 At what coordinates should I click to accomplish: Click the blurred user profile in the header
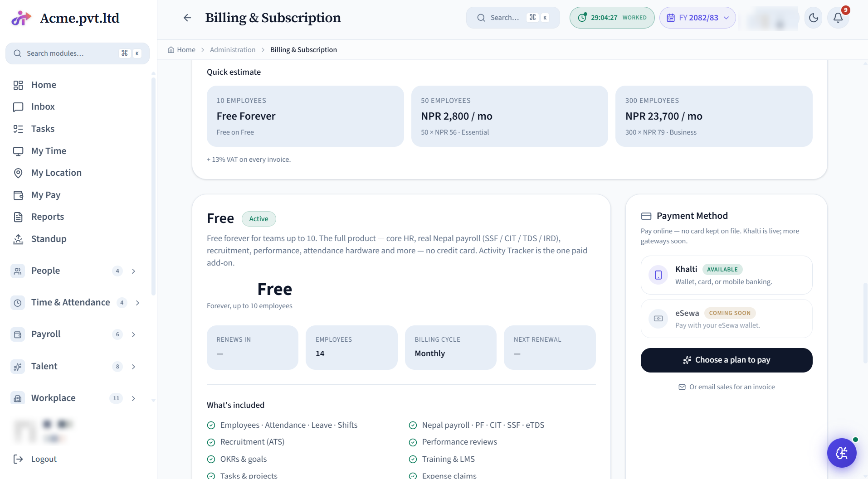[769, 18]
